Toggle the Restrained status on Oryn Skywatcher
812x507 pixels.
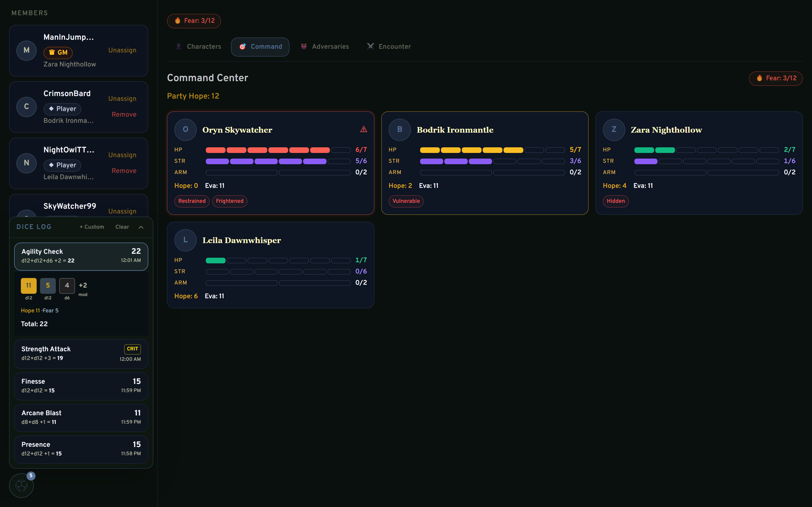pos(192,201)
